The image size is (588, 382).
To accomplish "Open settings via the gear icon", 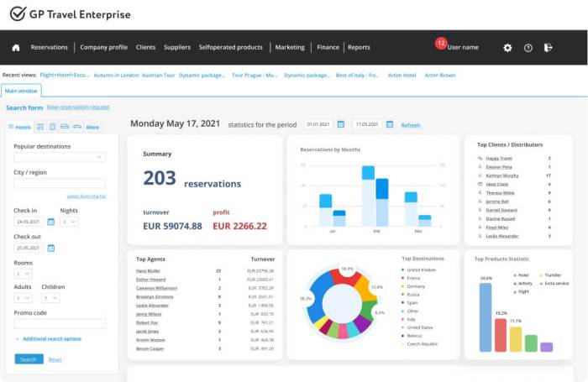I will (x=507, y=48).
